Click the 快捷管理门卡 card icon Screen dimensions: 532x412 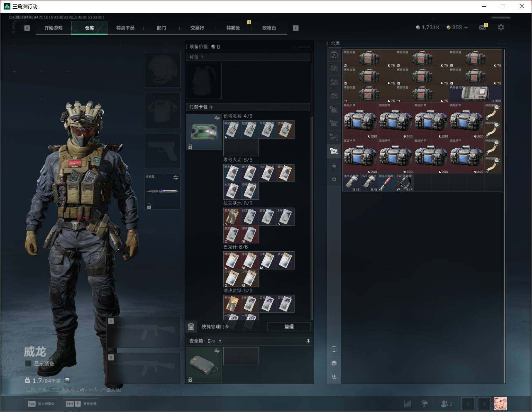coord(191,327)
